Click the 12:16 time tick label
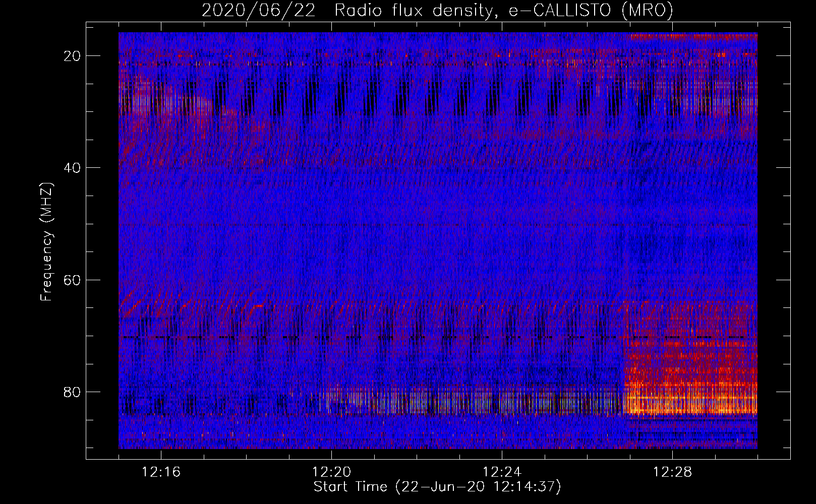Screen dimensions: 816x504 tap(161, 472)
